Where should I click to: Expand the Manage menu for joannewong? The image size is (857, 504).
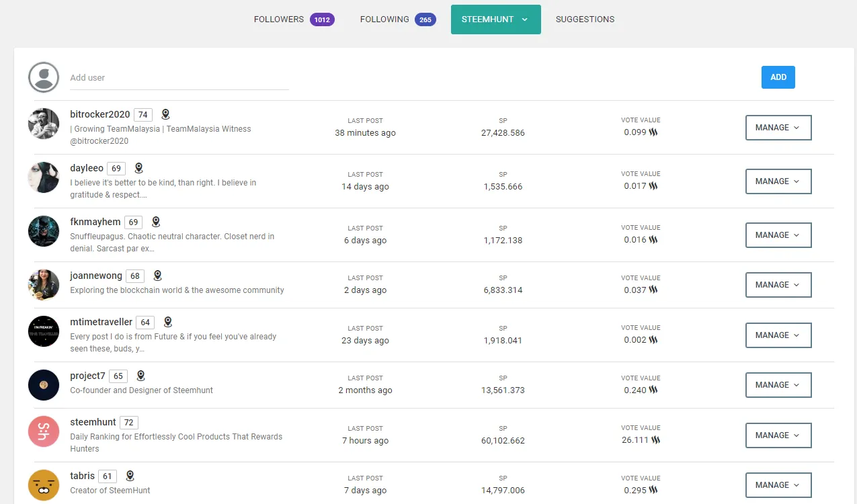click(778, 285)
